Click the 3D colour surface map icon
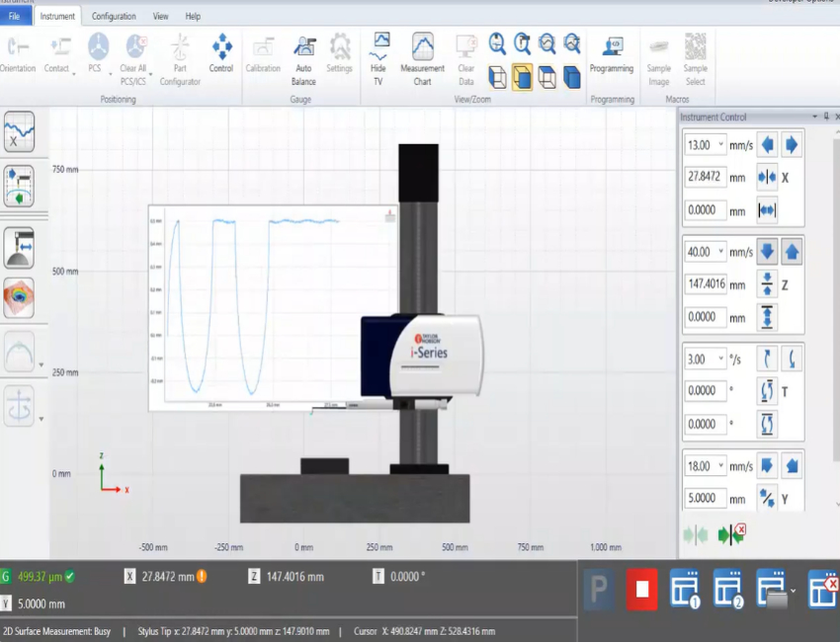The width and height of the screenshot is (840, 643). tap(20, 297)
